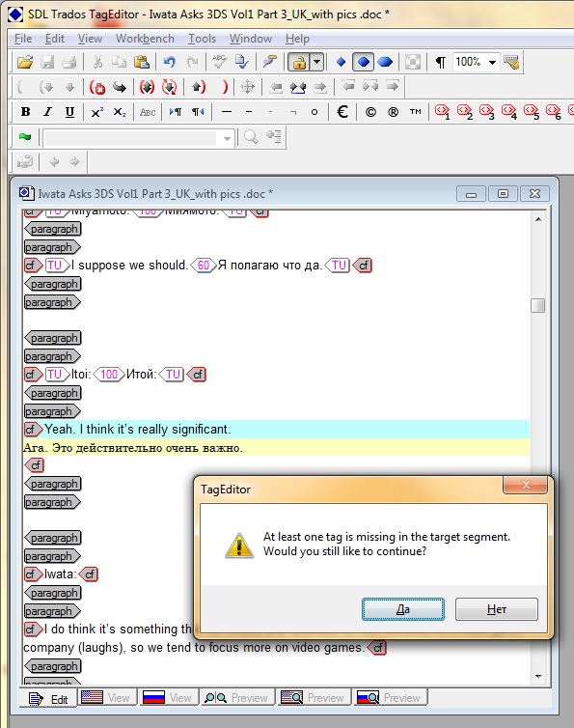
Task: Click the source text 'Yeah. I think it's really significant.'
Action: [137, 429]
